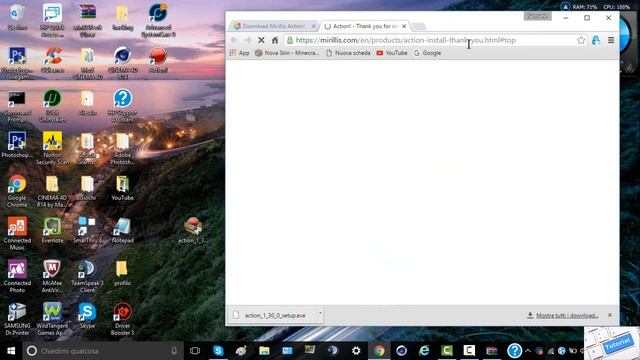
Task: Launch WildTangent Games App
Action: coord(53,319)
